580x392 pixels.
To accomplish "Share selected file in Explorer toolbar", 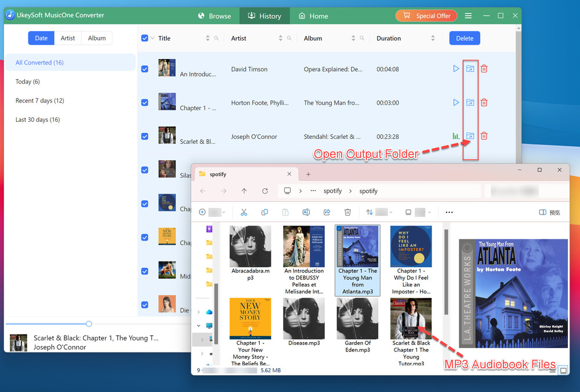I will click(x=327, y=212).
